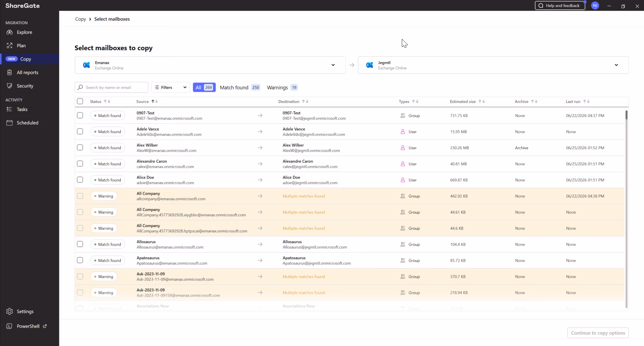Switch to the Match found tab

click(x=240, y=88)
